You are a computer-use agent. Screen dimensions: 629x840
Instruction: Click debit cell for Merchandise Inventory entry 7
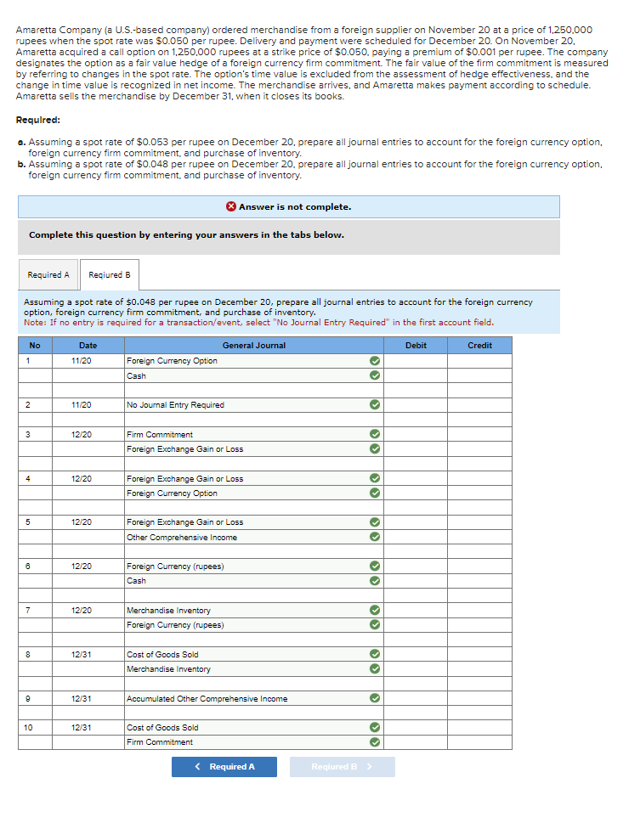click(416, 610)
